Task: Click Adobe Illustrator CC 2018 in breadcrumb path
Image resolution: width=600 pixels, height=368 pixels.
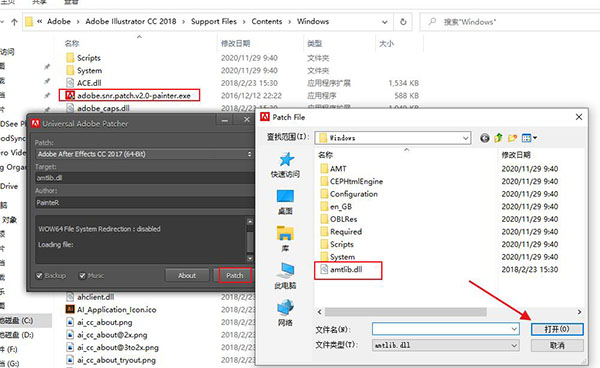Action: [x=131, y=21]
